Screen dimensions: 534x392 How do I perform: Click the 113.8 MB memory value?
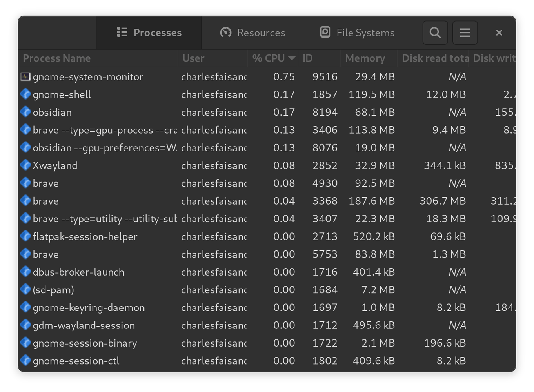click(372, 130)
